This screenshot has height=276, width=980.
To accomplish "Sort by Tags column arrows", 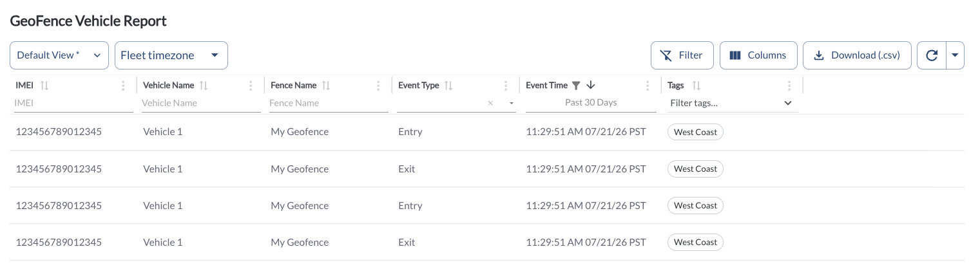I will [x=696, y=86].
